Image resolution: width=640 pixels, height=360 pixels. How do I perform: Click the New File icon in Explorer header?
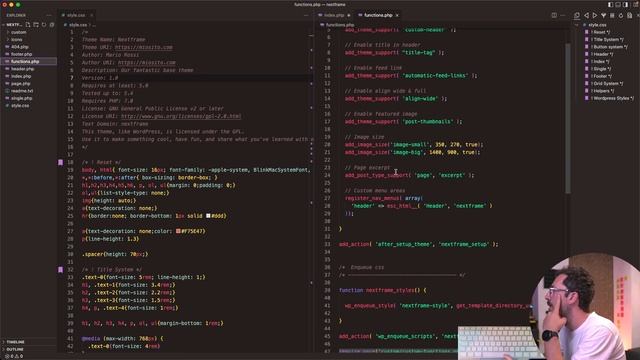tap(28, 25)
